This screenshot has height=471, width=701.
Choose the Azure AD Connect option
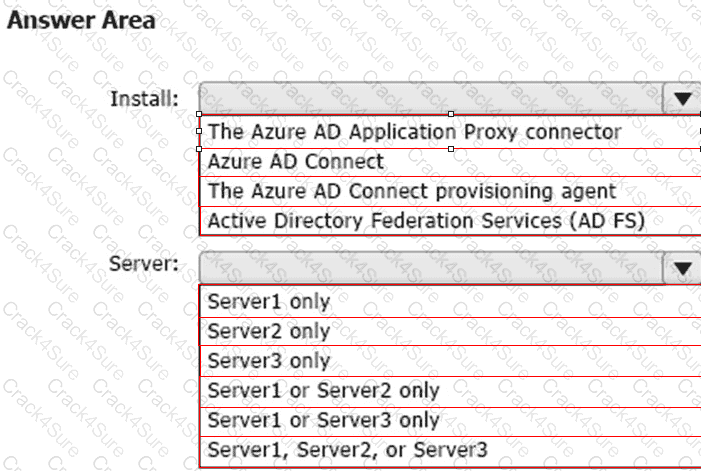click(x=296, y=161)
